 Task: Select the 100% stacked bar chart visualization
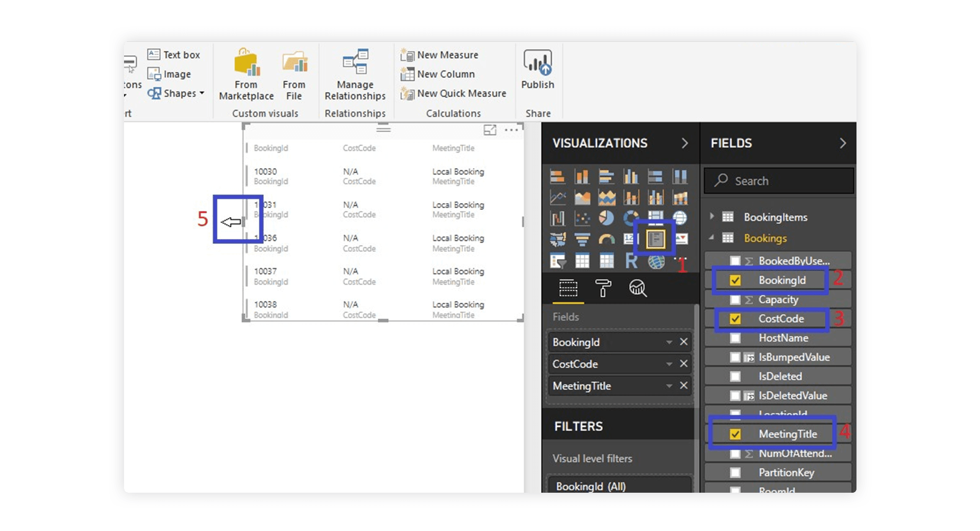click(655, 177)
